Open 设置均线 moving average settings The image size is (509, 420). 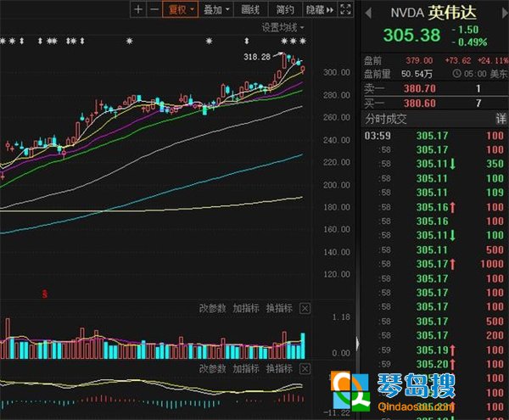click(282, 28)
